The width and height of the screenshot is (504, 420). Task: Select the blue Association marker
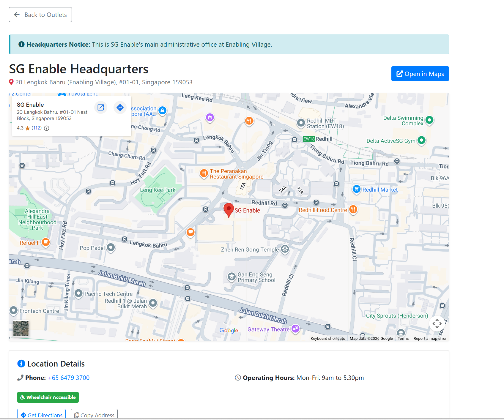pyautogui.click(x=162, y=110)
